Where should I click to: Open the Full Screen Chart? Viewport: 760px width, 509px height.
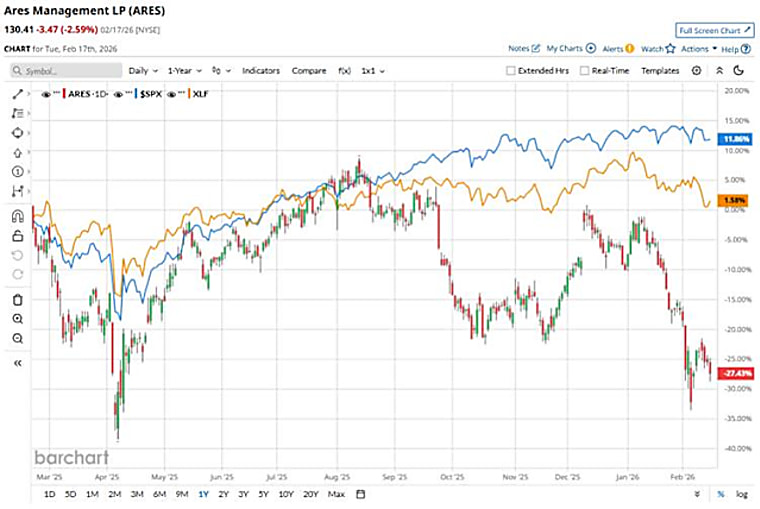715,31
